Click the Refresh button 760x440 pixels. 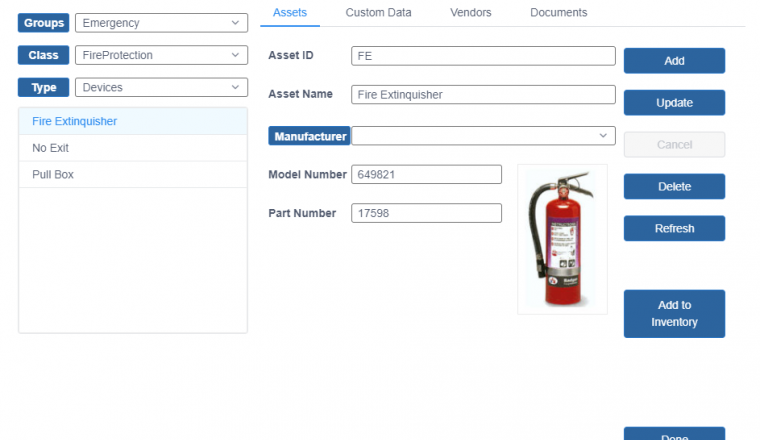(674, 228)
